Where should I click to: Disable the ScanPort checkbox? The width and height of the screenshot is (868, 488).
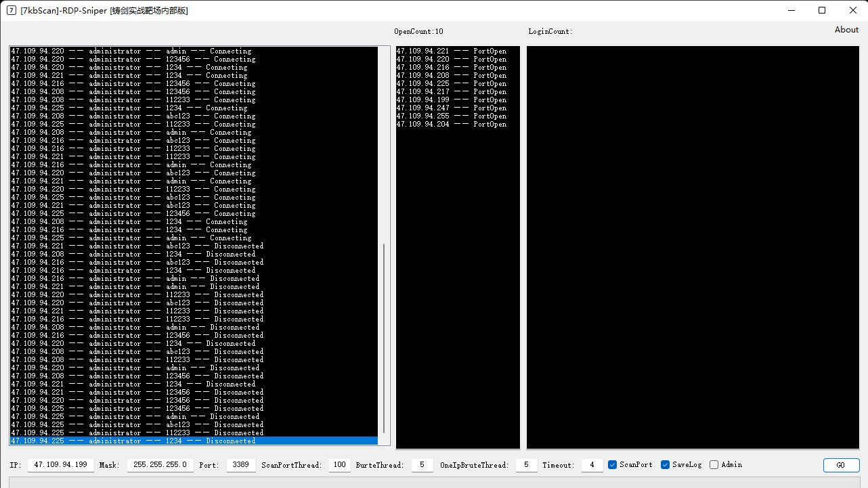point(612,465)
